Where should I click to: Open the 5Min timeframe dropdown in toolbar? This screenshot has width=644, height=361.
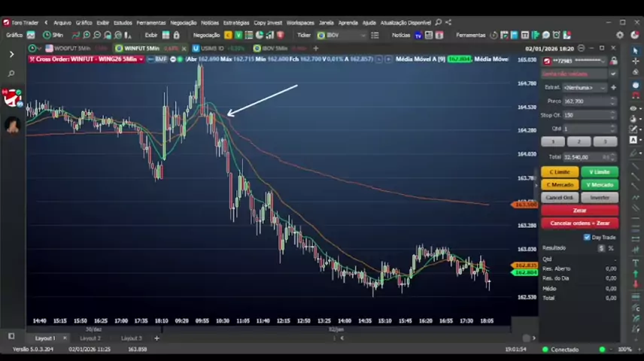(x=53, y=35)
